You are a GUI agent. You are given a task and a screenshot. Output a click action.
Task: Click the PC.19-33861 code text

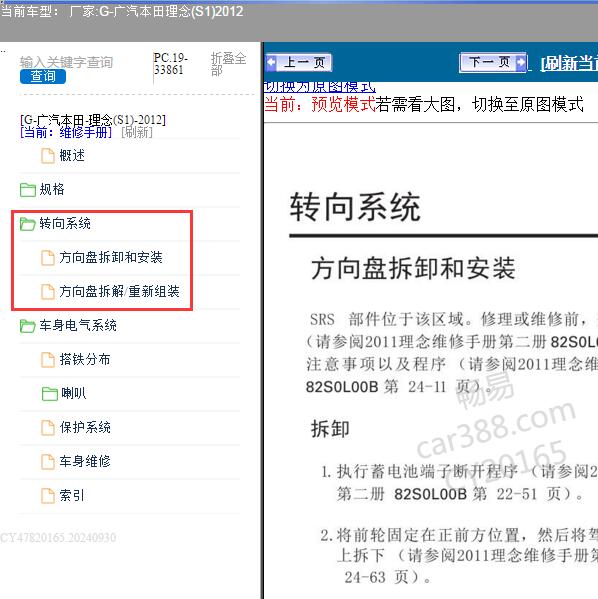[x=170, y=64]
